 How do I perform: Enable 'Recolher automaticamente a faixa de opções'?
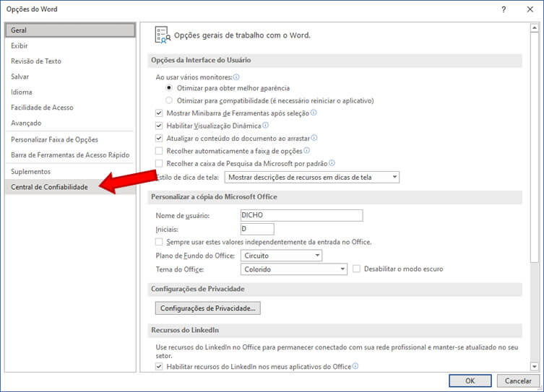pyautogui.click(x=159, y=151)
